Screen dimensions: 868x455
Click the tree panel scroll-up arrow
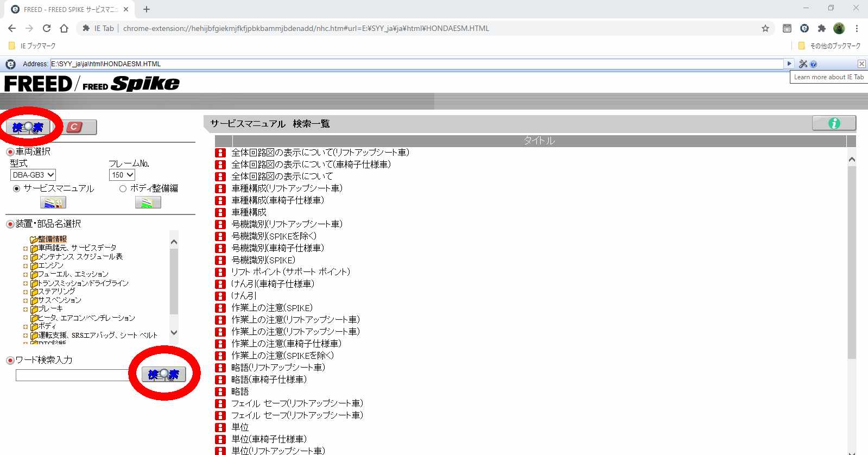pos(174,242)
